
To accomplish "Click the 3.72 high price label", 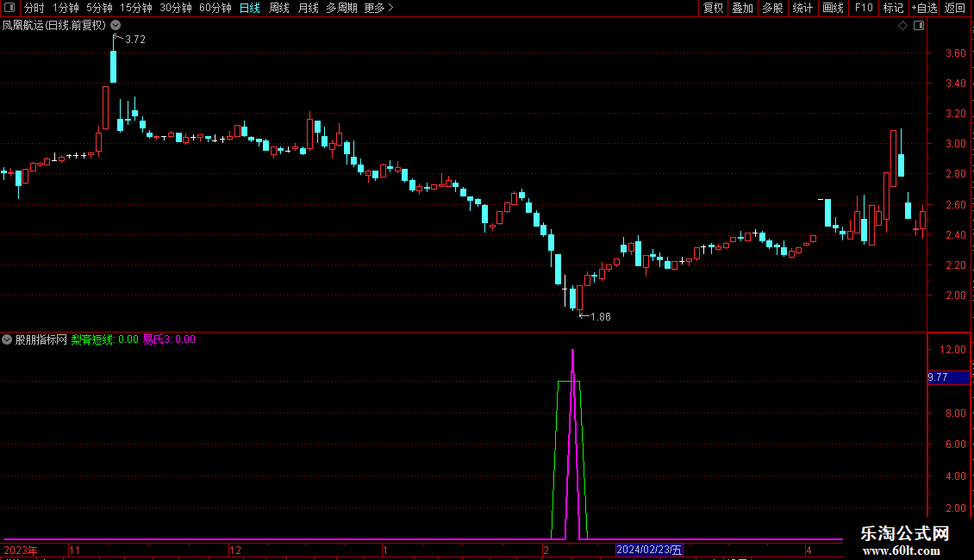I will [x=134, y=40].
